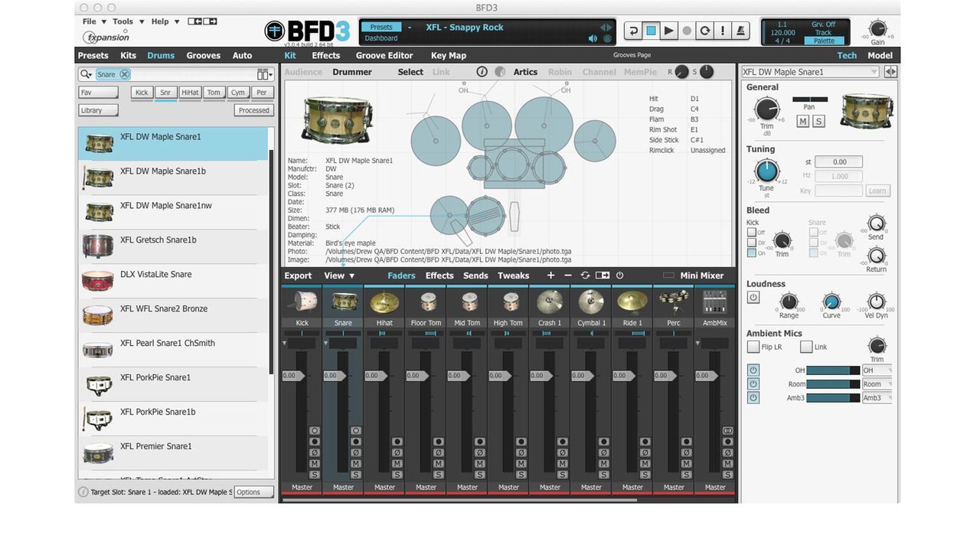Click the loop transport button

coord(705,31)
